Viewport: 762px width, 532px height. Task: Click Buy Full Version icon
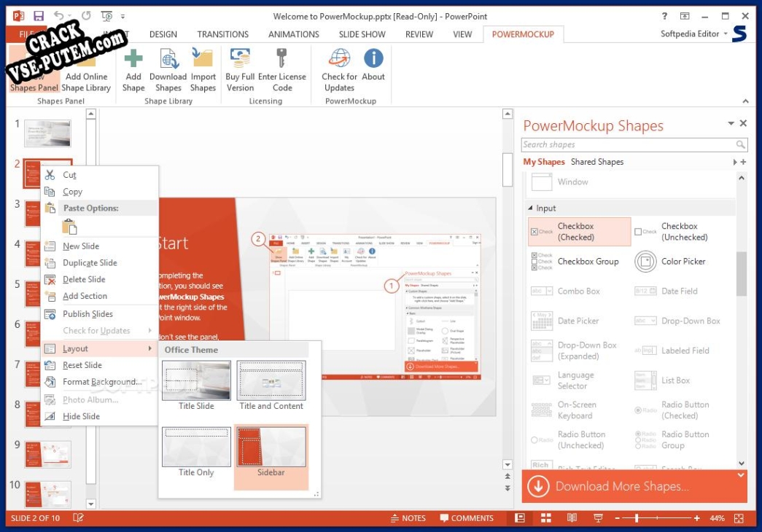pyautogui.click(x=240, y=58)
